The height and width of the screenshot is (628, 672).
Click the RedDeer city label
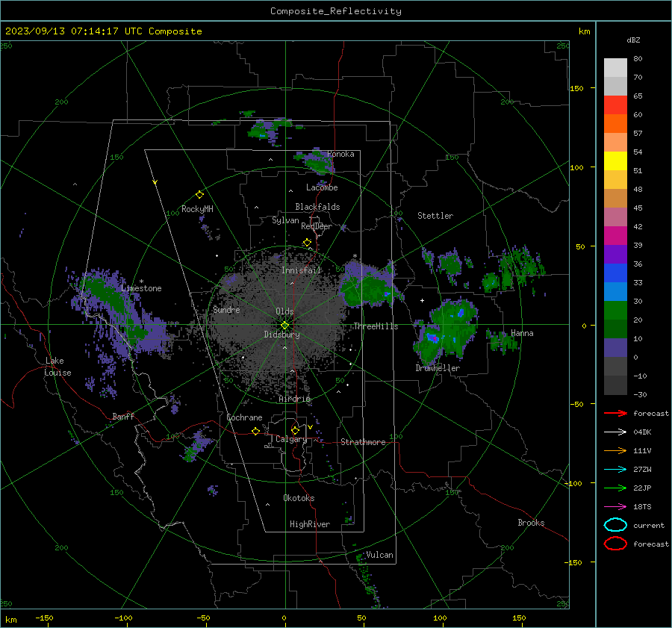[x=317, y=226]
